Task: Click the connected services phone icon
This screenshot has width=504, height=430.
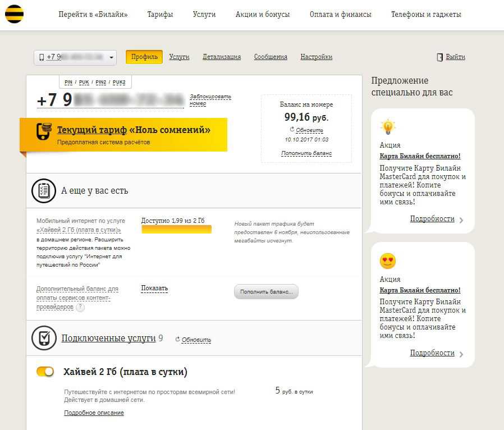Action: coord(43,338)
